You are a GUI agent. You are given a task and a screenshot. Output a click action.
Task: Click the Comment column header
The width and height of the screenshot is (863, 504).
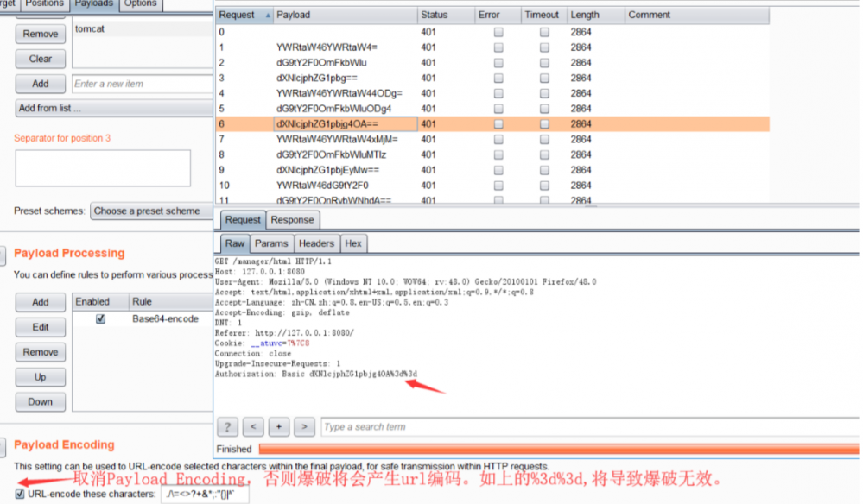point(697,16)
